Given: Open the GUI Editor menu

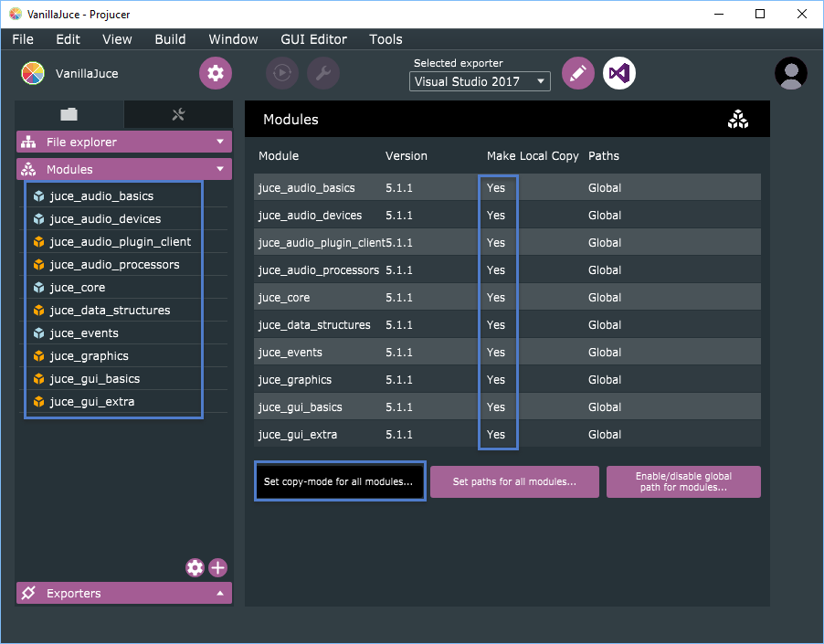Looking at the screenshot, I should (x=313, y=39).
